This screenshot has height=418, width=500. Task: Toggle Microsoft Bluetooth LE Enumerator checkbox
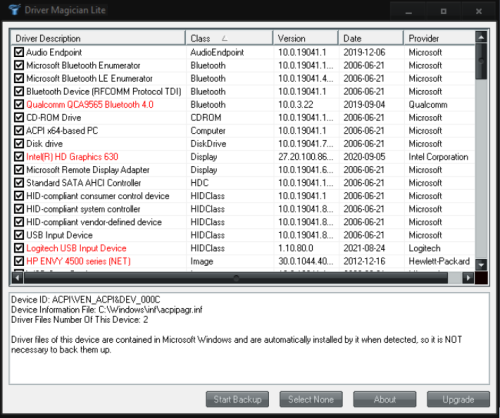click(19, 78)
